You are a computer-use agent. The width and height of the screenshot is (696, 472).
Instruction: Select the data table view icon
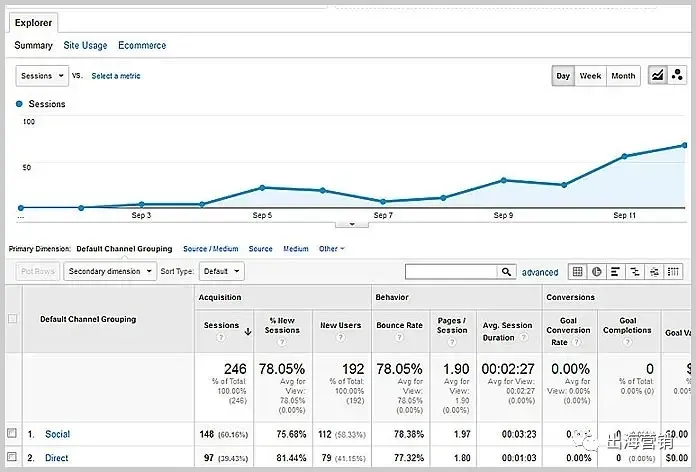577,272
